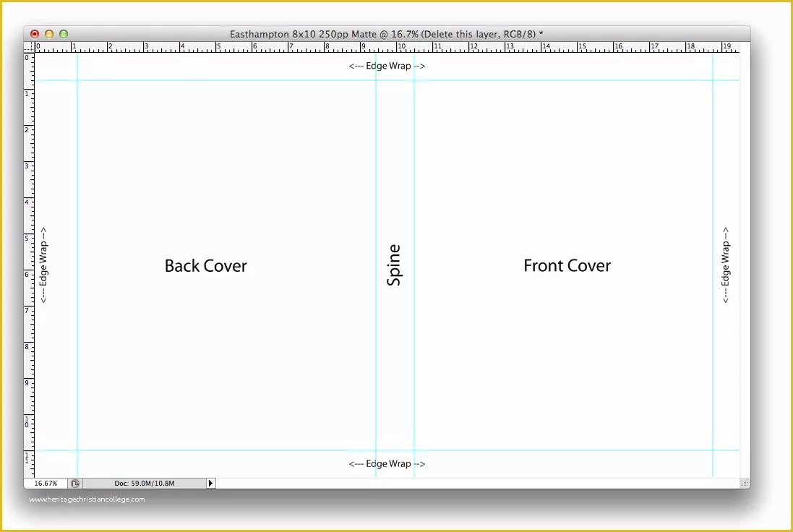Click the right vertical "Edge Wrap" label
Screen dimensions: 793x532
726,265
